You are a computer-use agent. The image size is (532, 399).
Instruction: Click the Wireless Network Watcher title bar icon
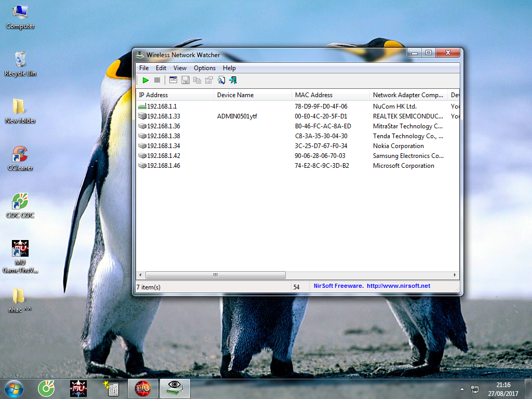coord(139,55)
